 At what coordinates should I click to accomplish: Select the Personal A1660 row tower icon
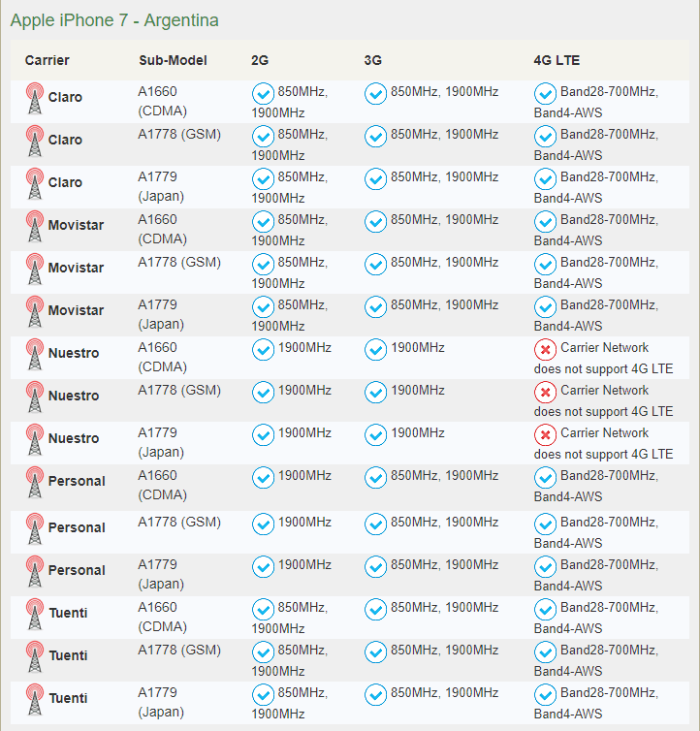35,482
